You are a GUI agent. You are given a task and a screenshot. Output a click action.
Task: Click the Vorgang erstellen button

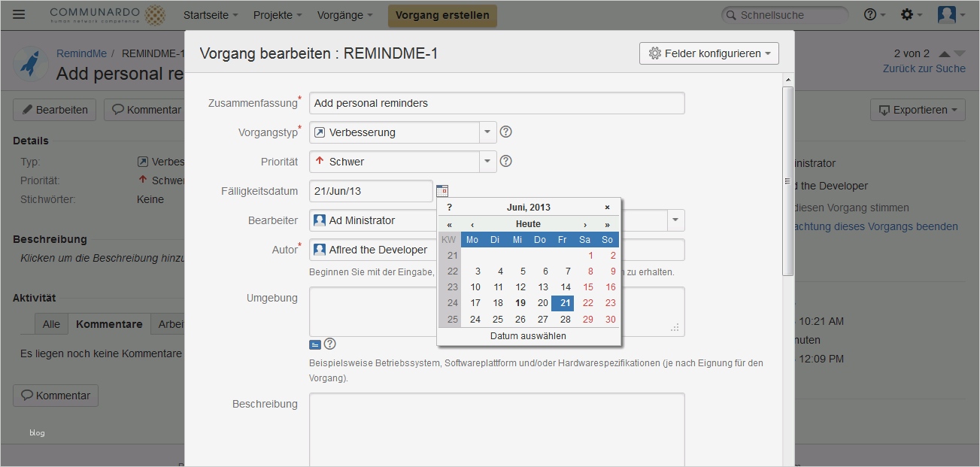tap(442, 15)
